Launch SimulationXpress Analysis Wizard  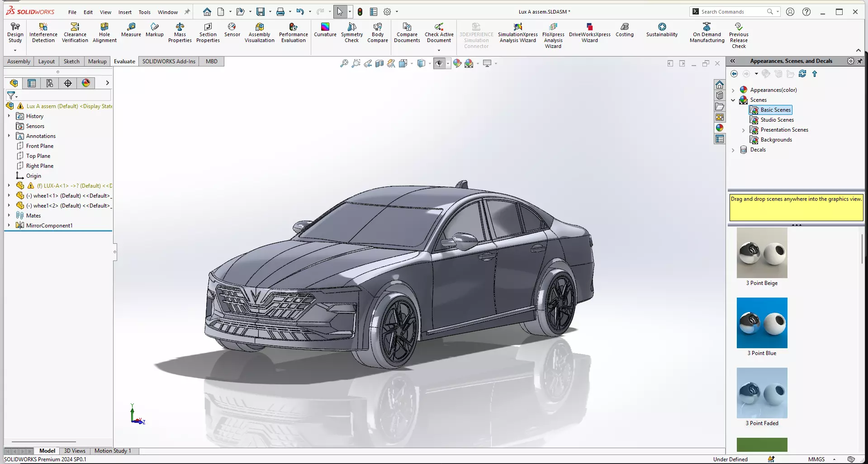(518, 33)
